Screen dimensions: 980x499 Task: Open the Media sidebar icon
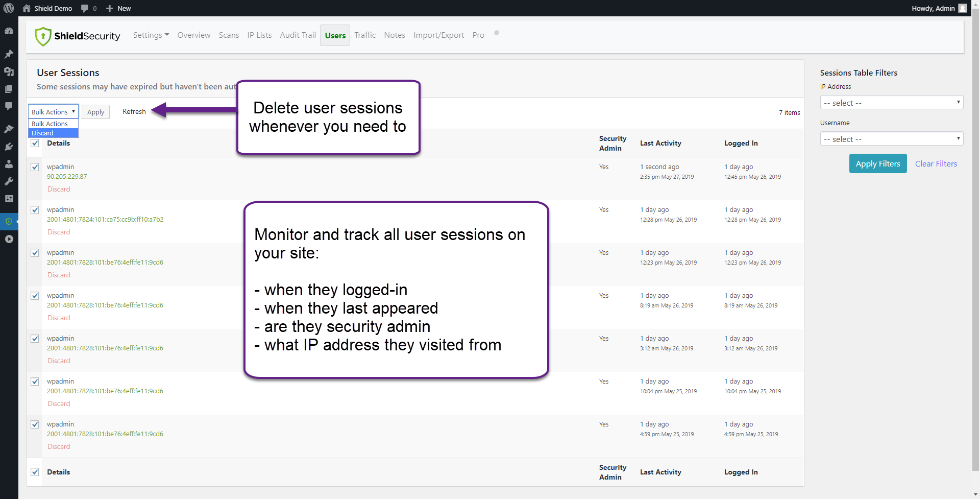click(9, 72)
